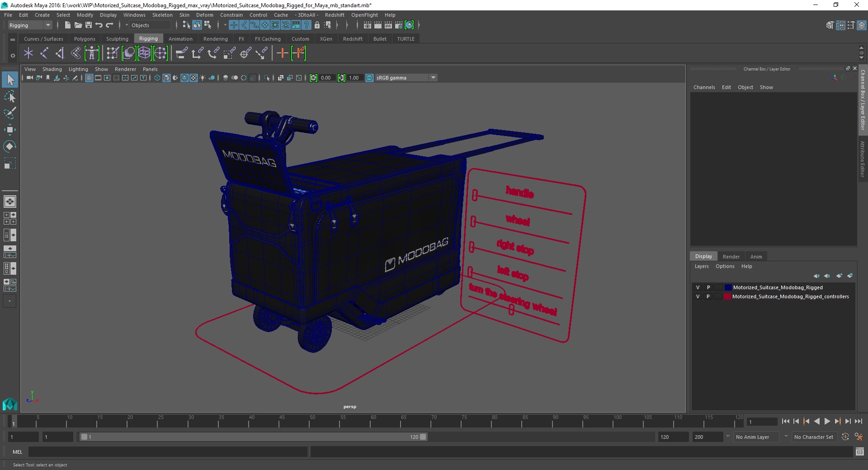Go to start of playback range
Viewport: 868px width, 470px height.
coord(786,421)
